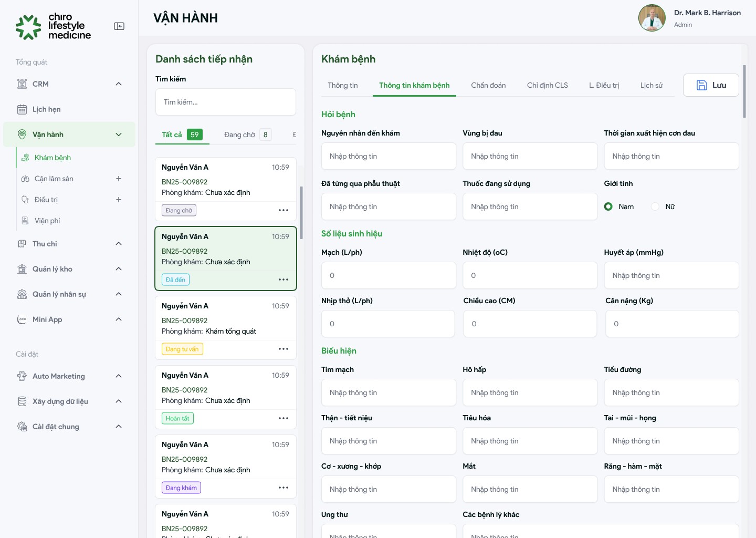
Task: Expand the CRM menu chevron
Action: point(119,84)
